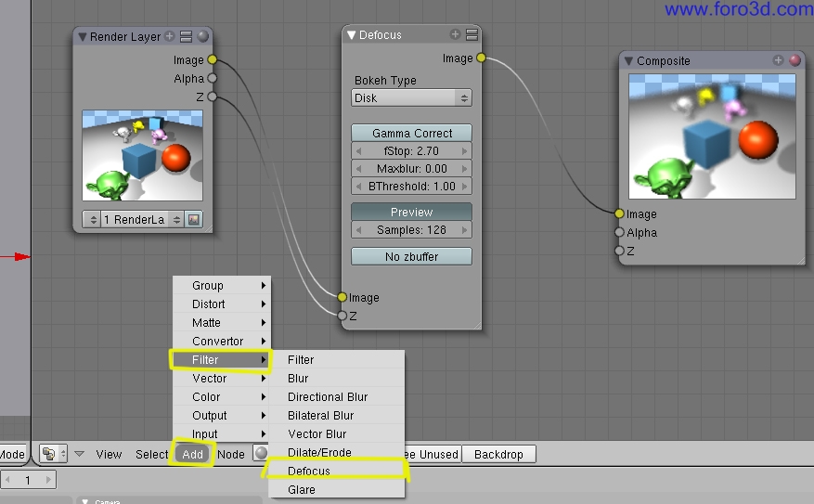Open the View menu in header

tap(109, 454)
